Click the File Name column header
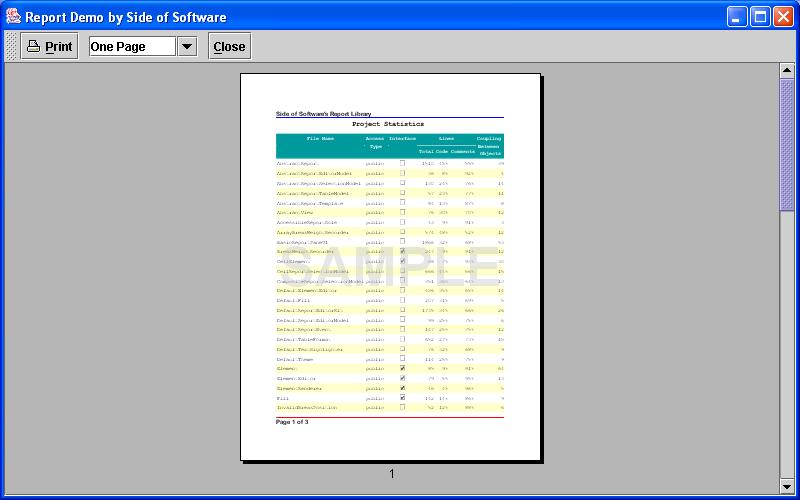Image resolution: width=800 pixels, height=500 pixels. point(320,139)
